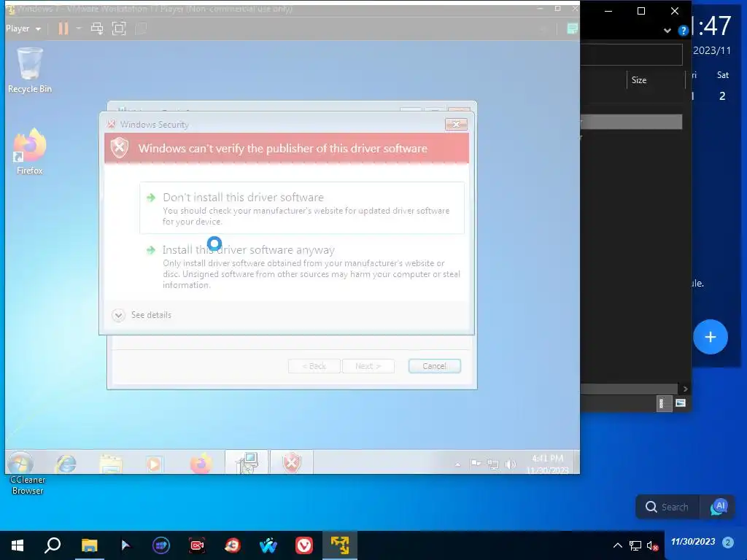The width and height of the screenshot is (747, 560).
Task: Select the Recycle Bin desktop icon in VM
Action: (x=29, y=70)
